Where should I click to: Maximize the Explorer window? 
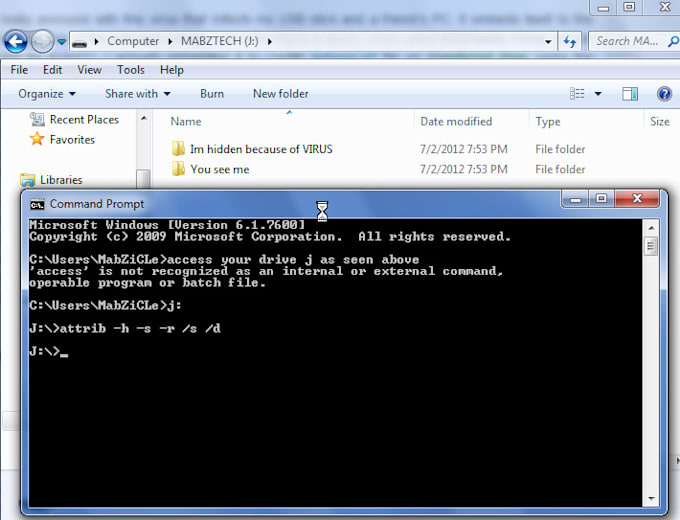point(629,7)
